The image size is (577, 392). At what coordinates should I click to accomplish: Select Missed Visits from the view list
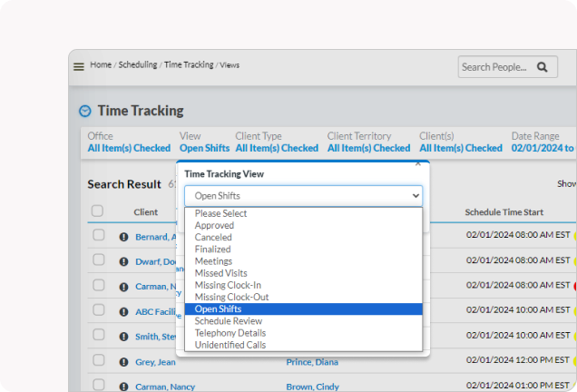tap(220, 273)
